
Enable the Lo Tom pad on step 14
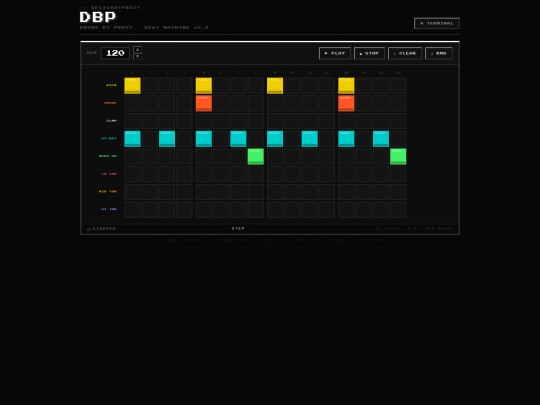[364, 174]
